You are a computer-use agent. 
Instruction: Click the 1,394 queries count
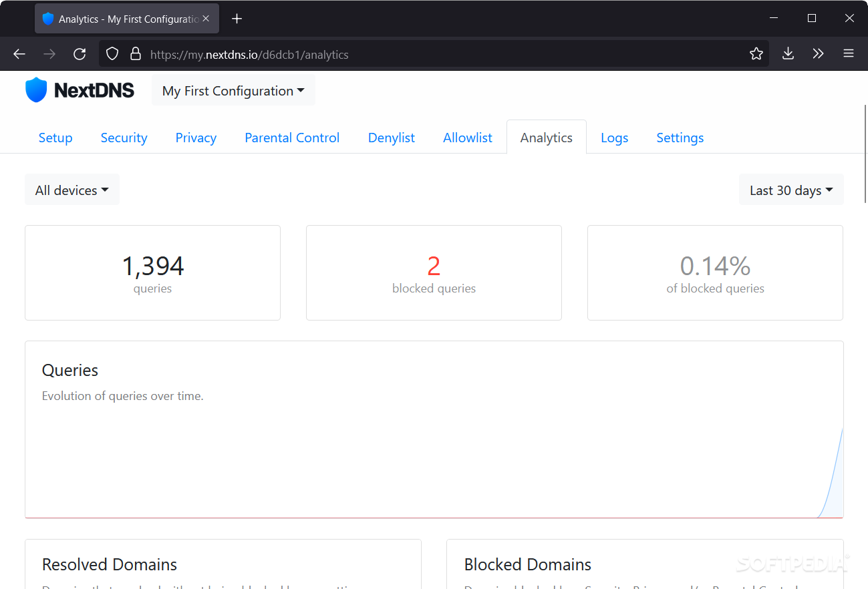pyautogui.click(x=153, y=266)
